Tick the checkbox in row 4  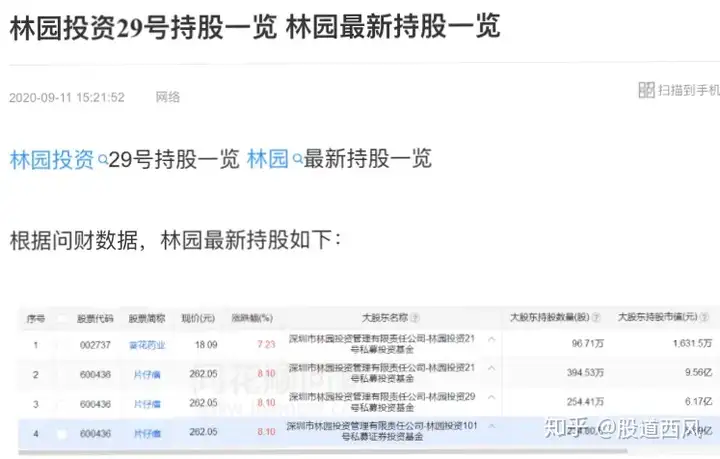[62, 433]
